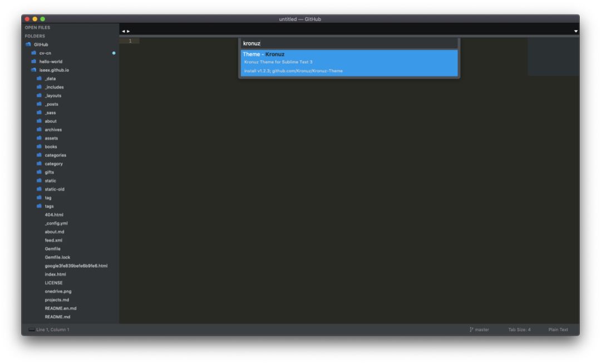Screen dimensions: 601x364
Task: Open the projects.md file
Action: pos(57,300)
